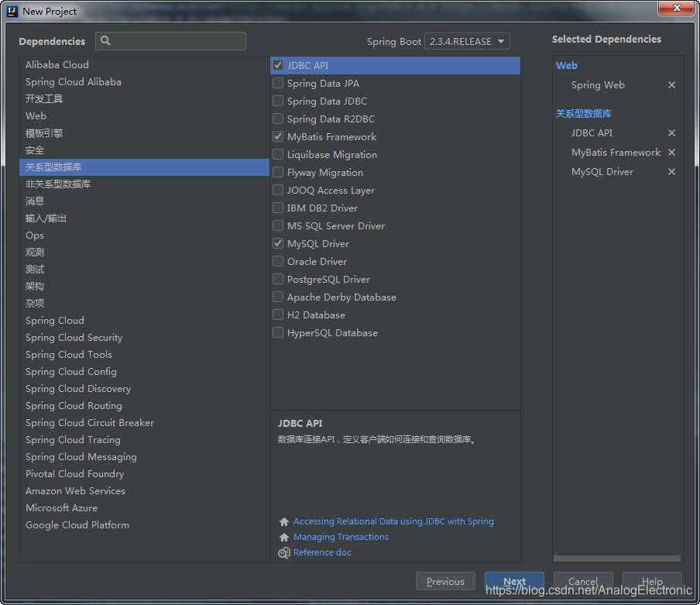The width and height of the screenshot is (700, 605).
Task: Enable Spring Data R2DBC dependency
Action: click(x=278, y=119)
